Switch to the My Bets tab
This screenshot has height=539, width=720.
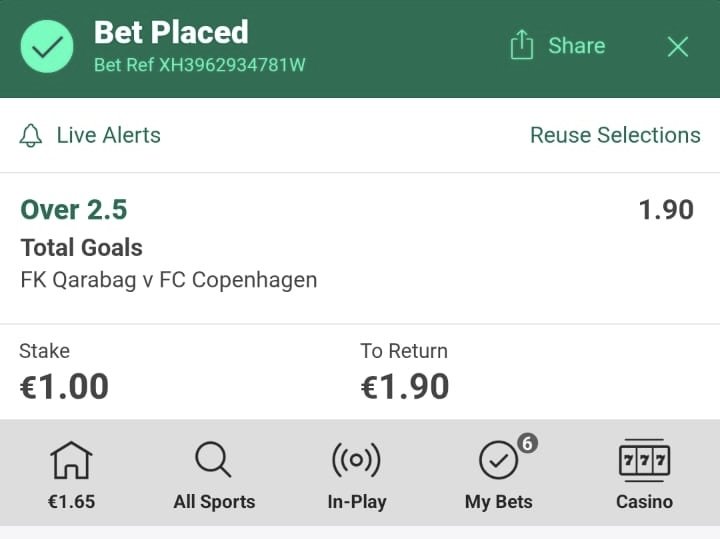point(498,502)
